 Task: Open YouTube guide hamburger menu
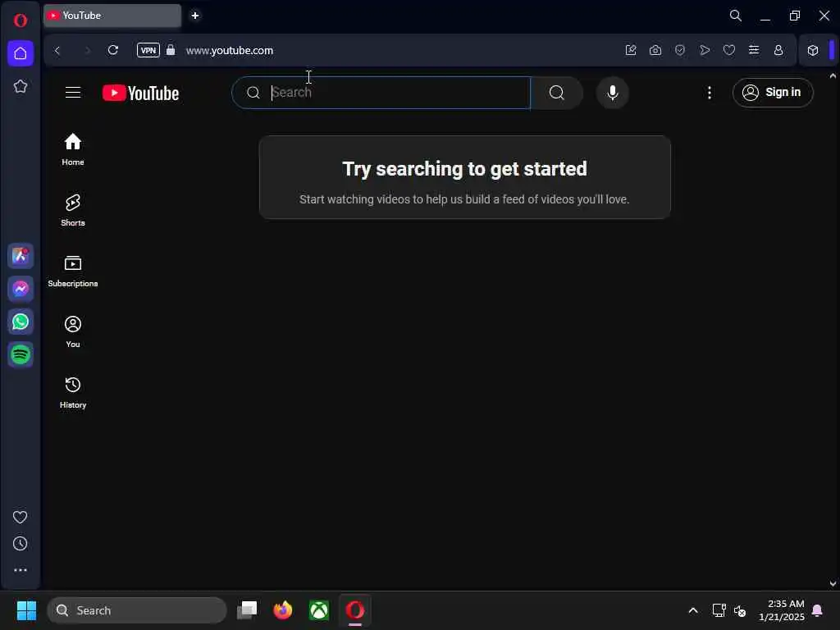pos(73,93)
